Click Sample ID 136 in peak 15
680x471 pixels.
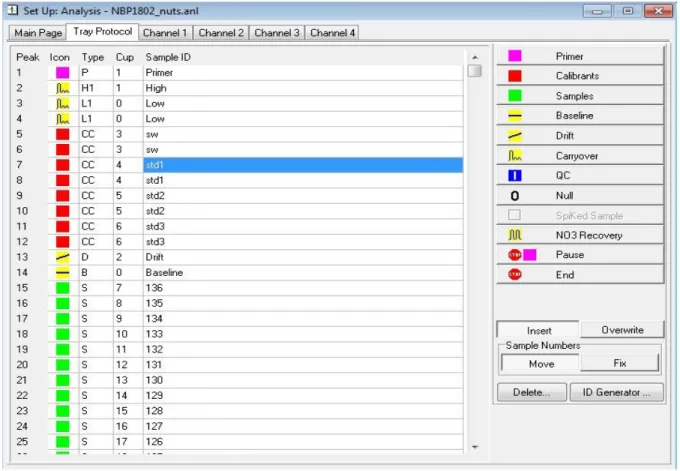coord(154,288)
